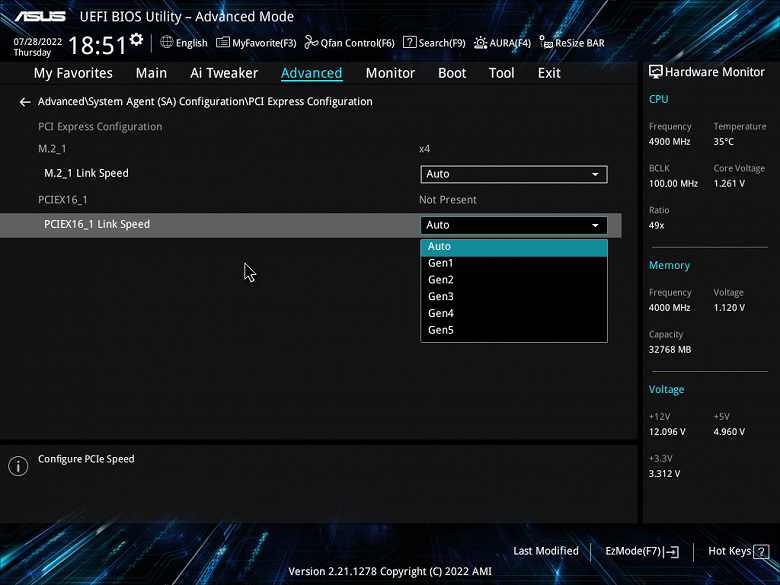The width and height of the screenshot is (780, 585).
Task: Click the Ratio 49x value
Action: 656,225
